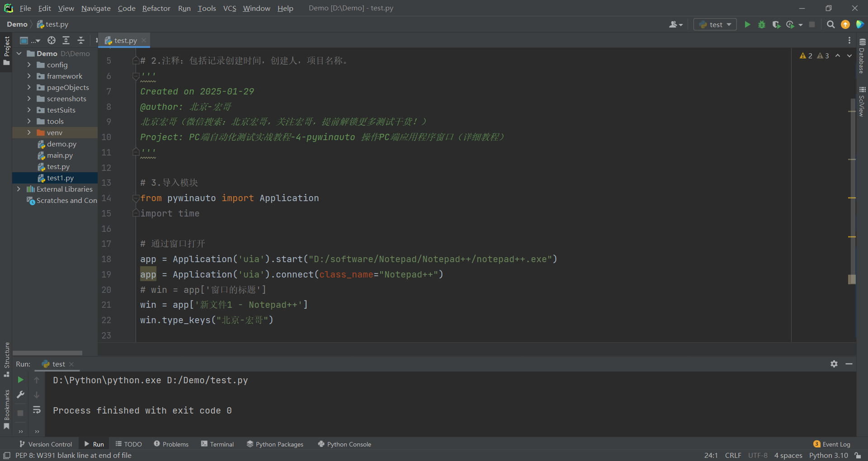Open the test run configuration dropdown

tap(715, 24)
